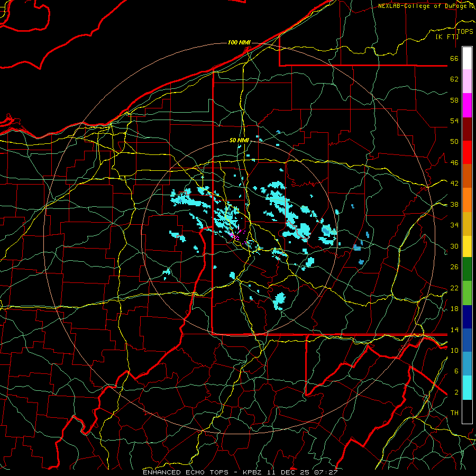Click the ENHANCED ECHO TOPS product title
Viewport: 476px width, 476px height.
coord(185,472)
